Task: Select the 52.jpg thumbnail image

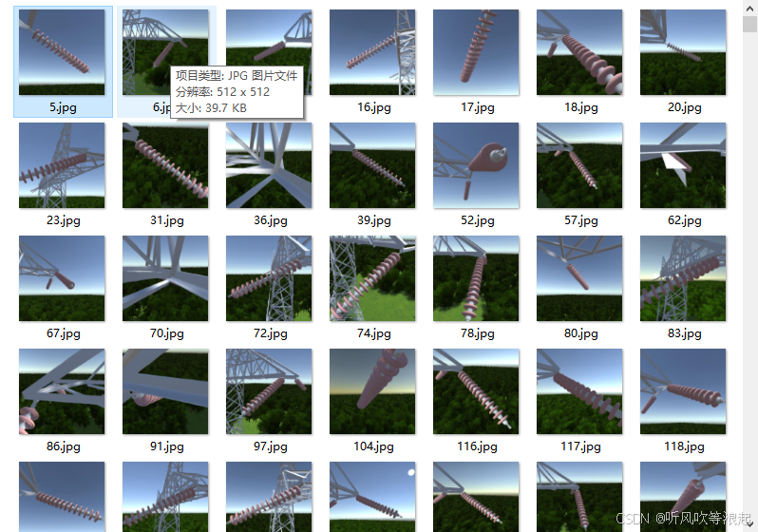Action: click(x=476, y=165)
